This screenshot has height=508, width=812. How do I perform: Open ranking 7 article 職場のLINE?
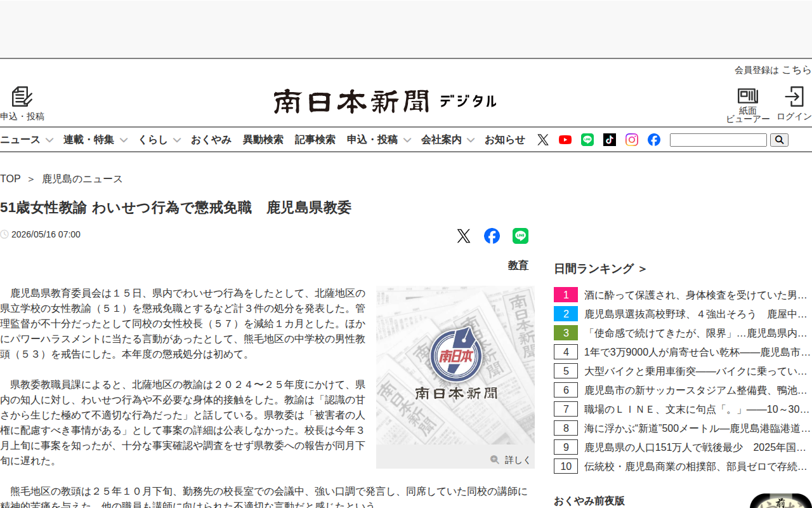pyautogui.click(x=697, y=409)
